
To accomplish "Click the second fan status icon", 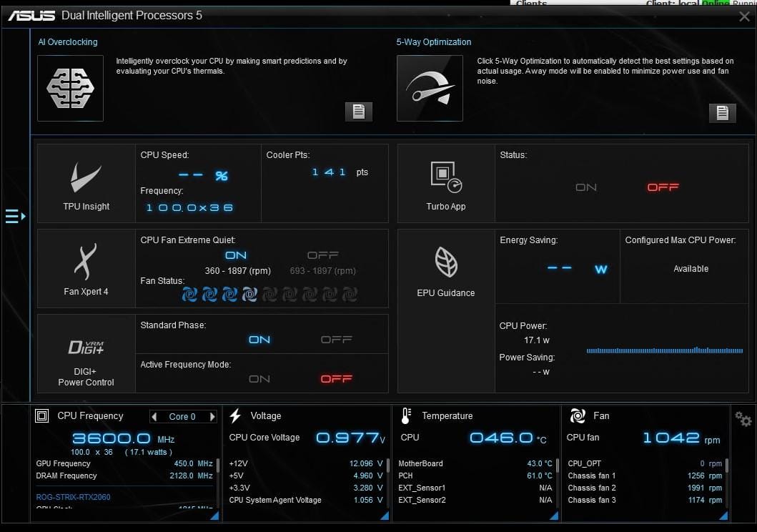I will click(209, 294).
